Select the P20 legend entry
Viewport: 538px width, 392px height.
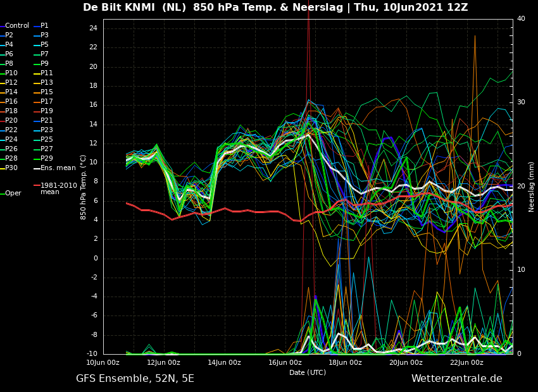(x=11, y=121)
